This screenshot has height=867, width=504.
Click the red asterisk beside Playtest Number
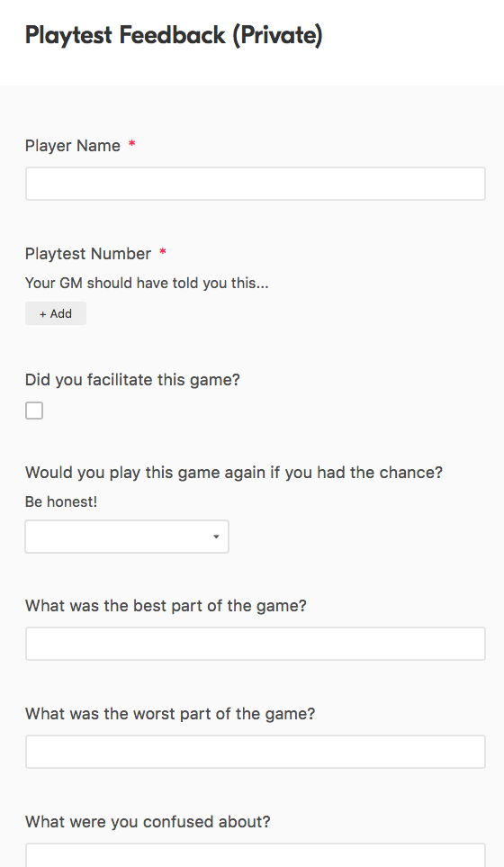click(163, 252)
